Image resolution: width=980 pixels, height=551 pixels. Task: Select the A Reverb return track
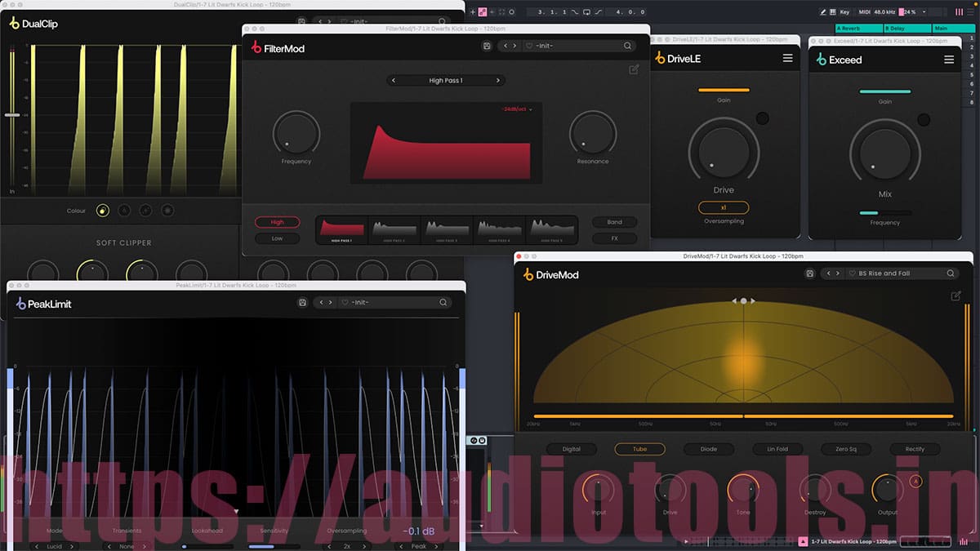pos(857,29)
